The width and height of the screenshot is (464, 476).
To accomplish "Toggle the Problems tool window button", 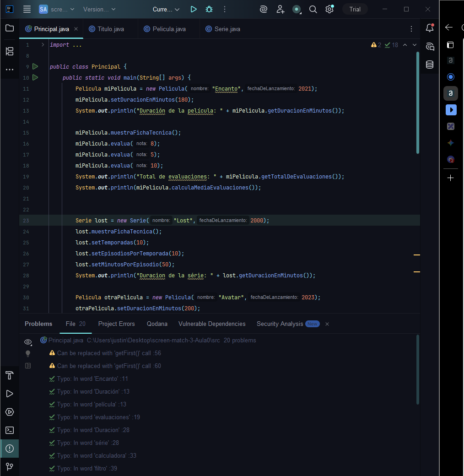I will tap(10, 449).
